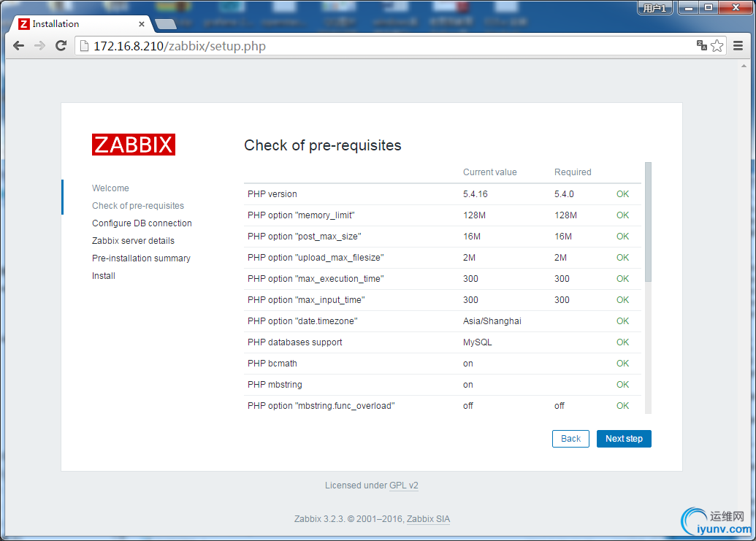This screenshot has width=756, height=541.
Task: Go to Welcome step
Action: point(110,188)
